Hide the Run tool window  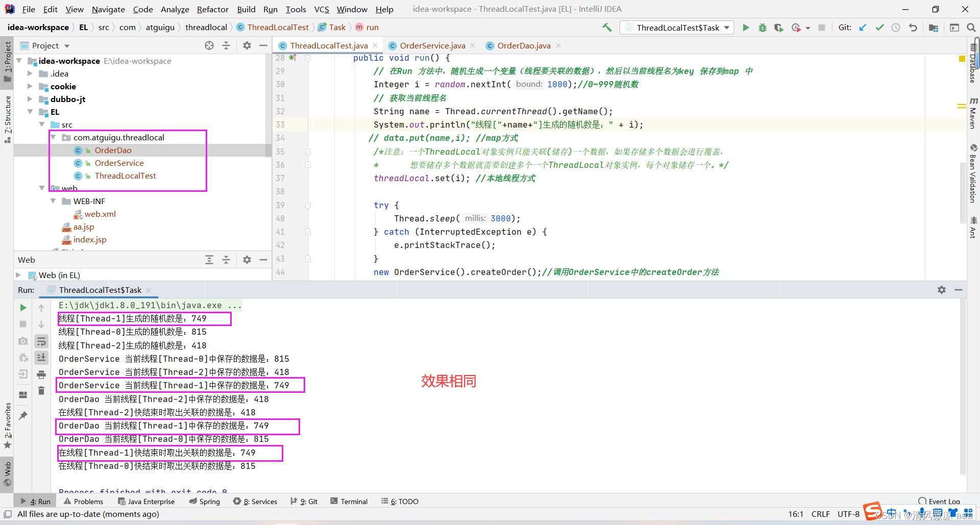[959, 290]
